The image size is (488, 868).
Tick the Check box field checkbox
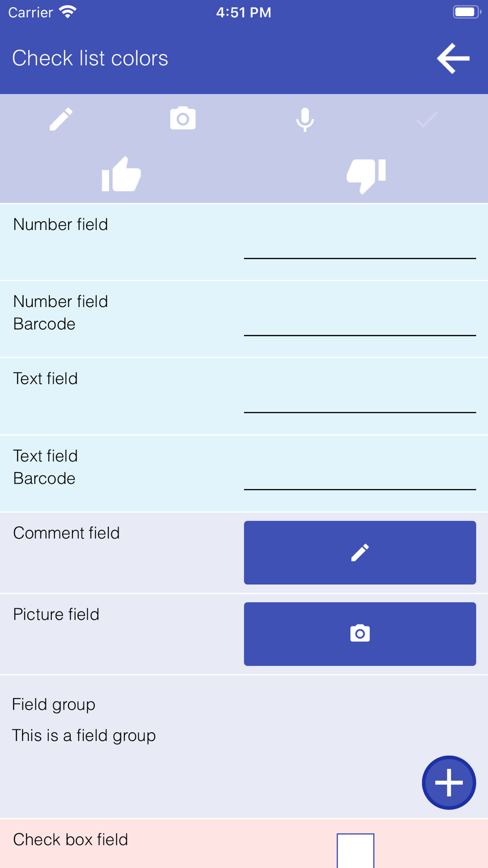pos(355,850)
